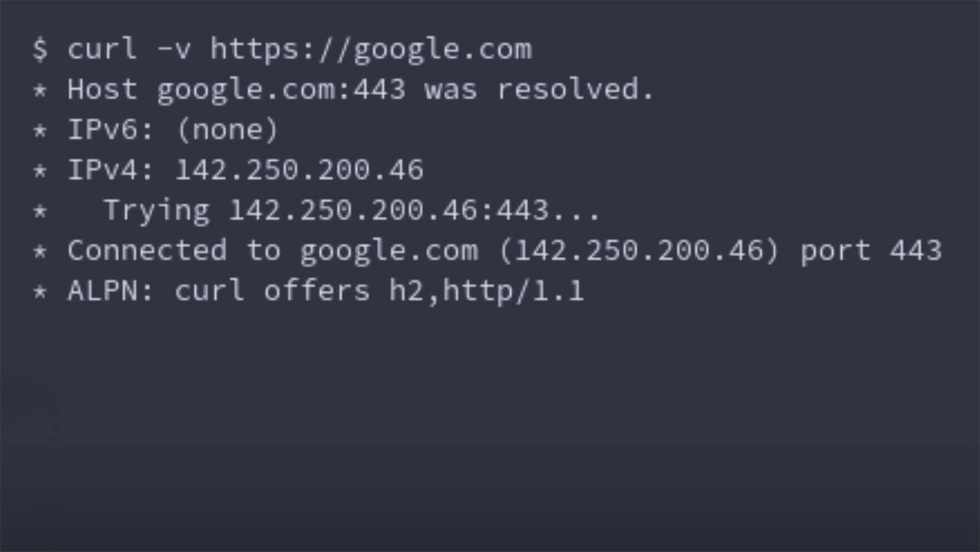Click the -v flag in the command
Image resolution: width=980 pixels, height=552 pixels.
(x=174, y=50)
